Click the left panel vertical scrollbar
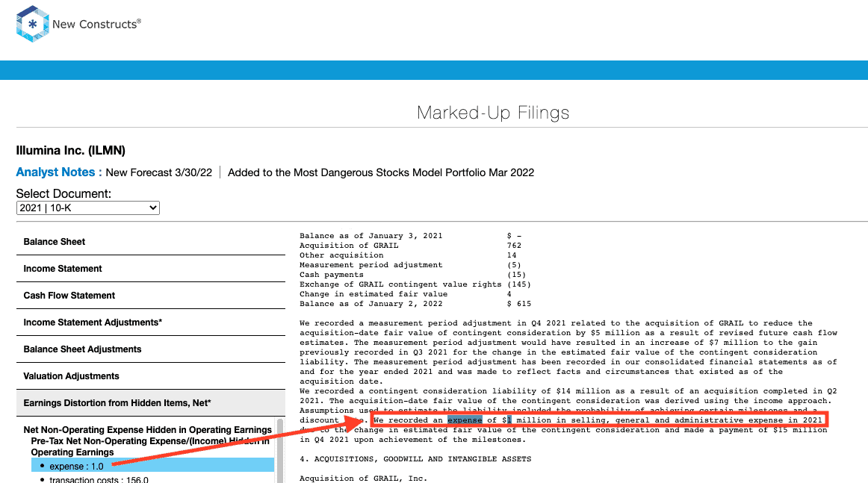The image size is (868, 483). (x=280, y=451)
